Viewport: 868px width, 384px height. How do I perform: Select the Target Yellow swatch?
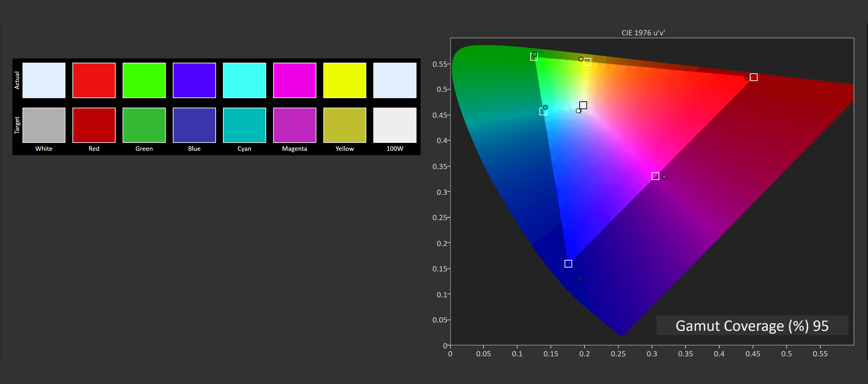[344, 125]
